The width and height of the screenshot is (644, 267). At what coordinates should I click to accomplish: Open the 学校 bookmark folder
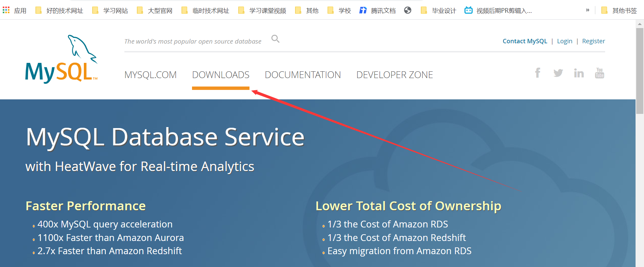tap(339, 10)
